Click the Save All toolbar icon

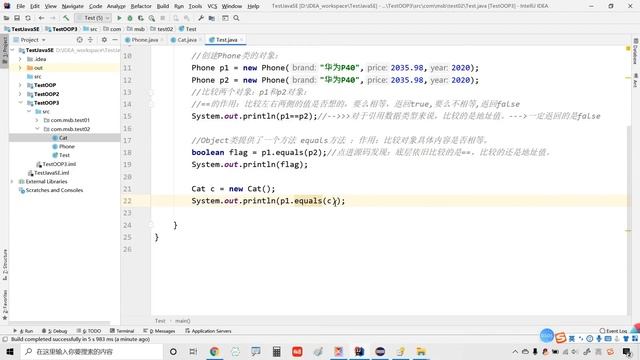pyautogui.click(x=17, y=18)
